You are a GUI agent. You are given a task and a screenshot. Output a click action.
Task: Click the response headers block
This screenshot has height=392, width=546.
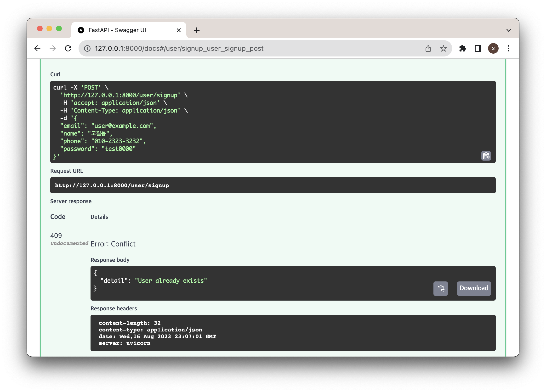click(293, 333)
